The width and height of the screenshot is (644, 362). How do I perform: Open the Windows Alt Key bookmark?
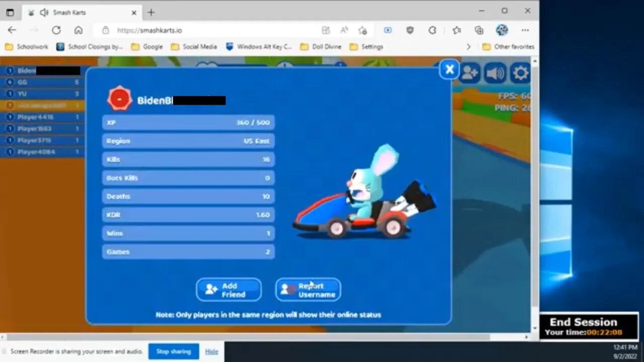259,47
